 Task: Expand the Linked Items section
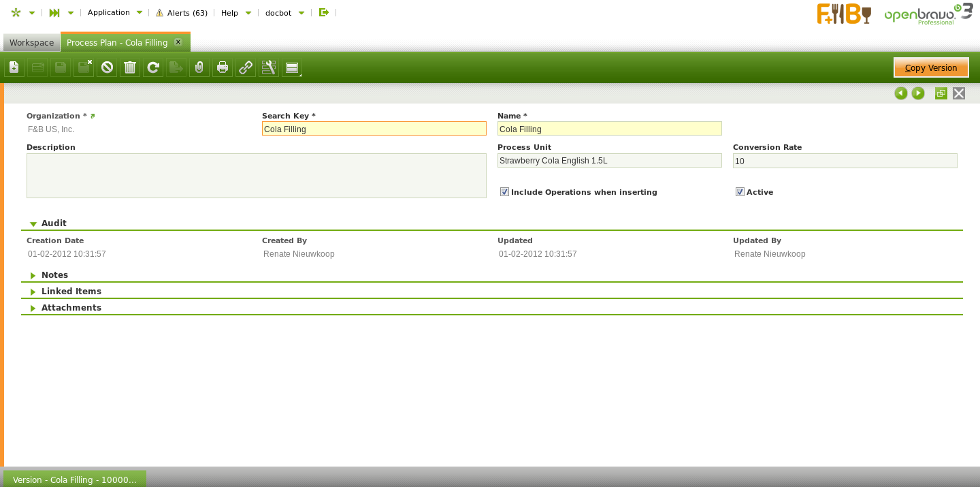click(33, 292)
